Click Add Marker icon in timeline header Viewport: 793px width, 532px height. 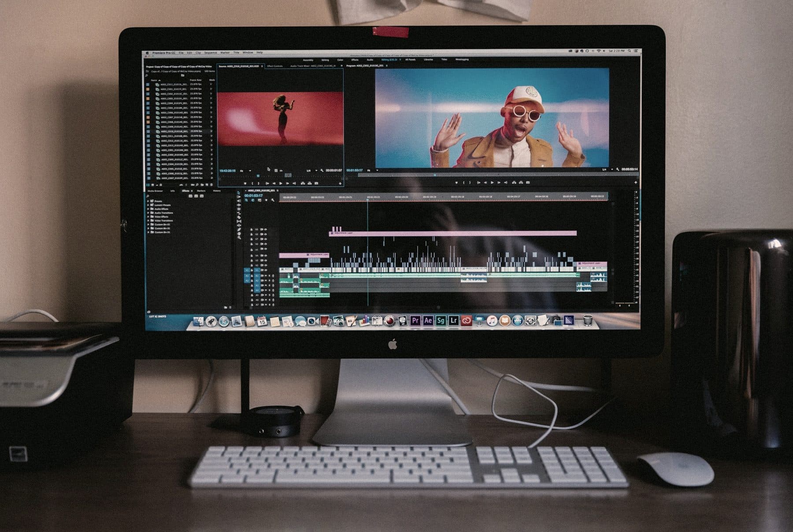point(266,200)
